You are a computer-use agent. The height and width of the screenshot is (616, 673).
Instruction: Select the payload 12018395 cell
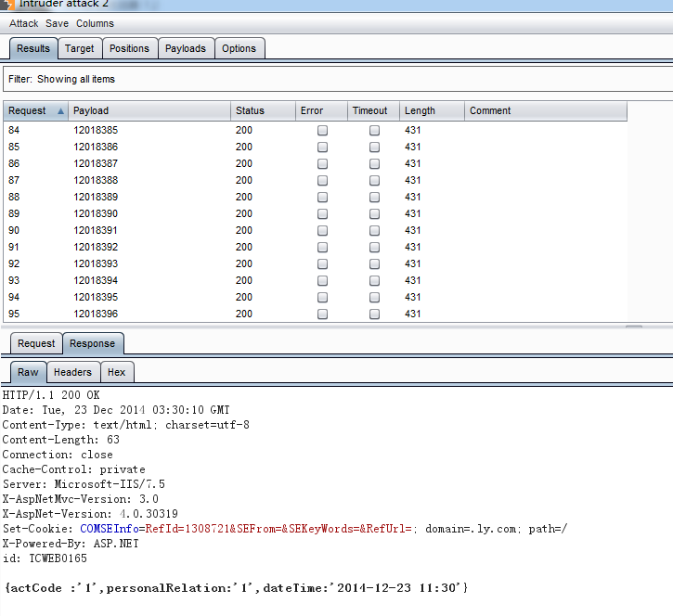click(x=96, y=297)
